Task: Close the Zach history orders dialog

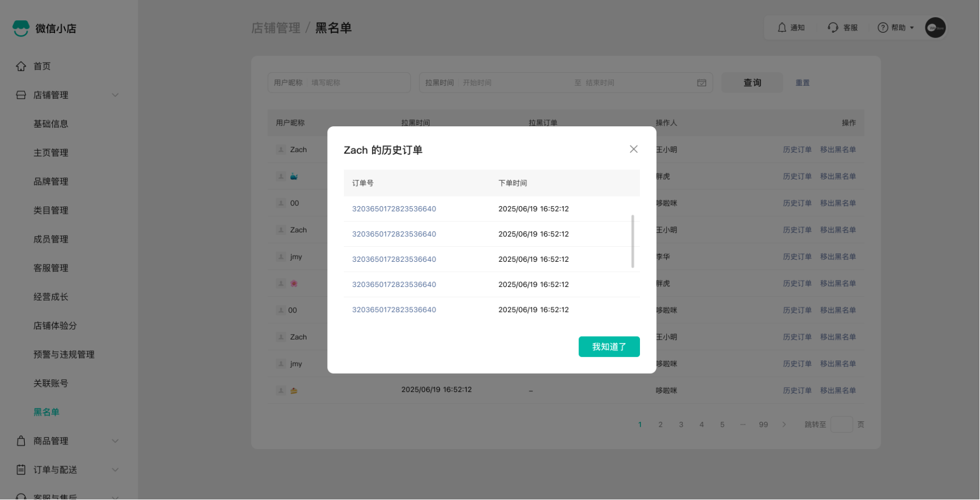Action: [634, 149]
